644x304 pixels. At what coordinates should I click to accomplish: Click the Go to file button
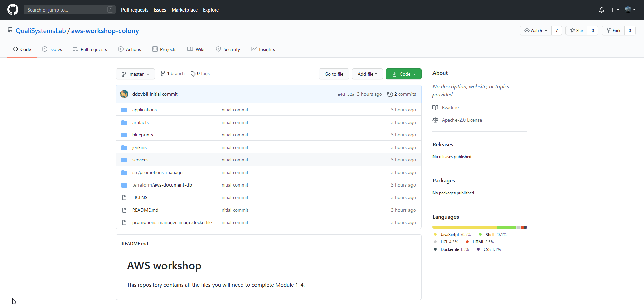[334, 74]
